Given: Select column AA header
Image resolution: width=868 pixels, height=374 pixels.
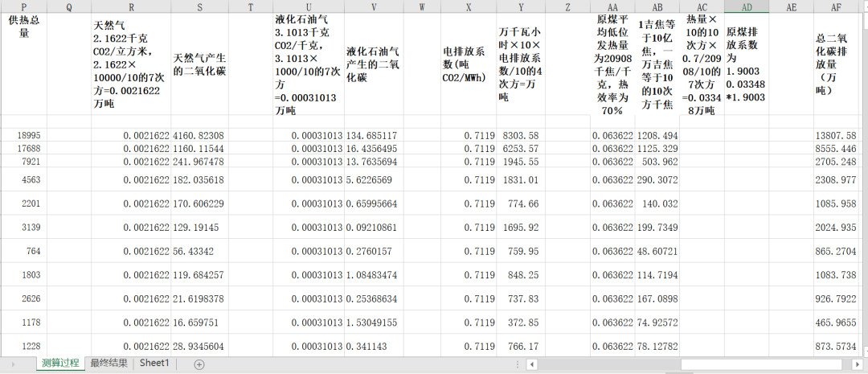Looking at the screenshot, I should pos(612,6).
